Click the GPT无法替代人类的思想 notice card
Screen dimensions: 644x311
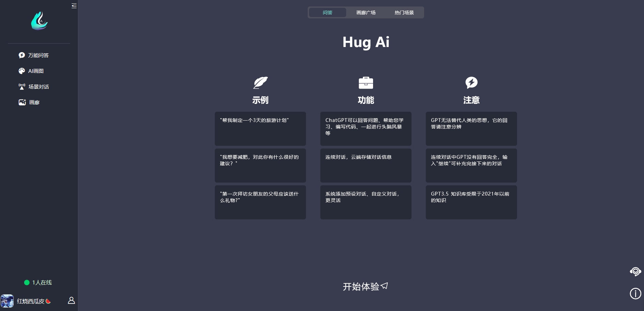tap(471, 129)
